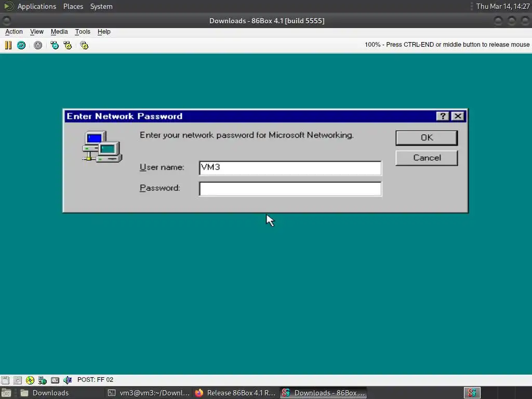Image resolution: width=532 pixels, height=399 pixels.
Task: Focus the empty Password field
Action: [290, 189]
